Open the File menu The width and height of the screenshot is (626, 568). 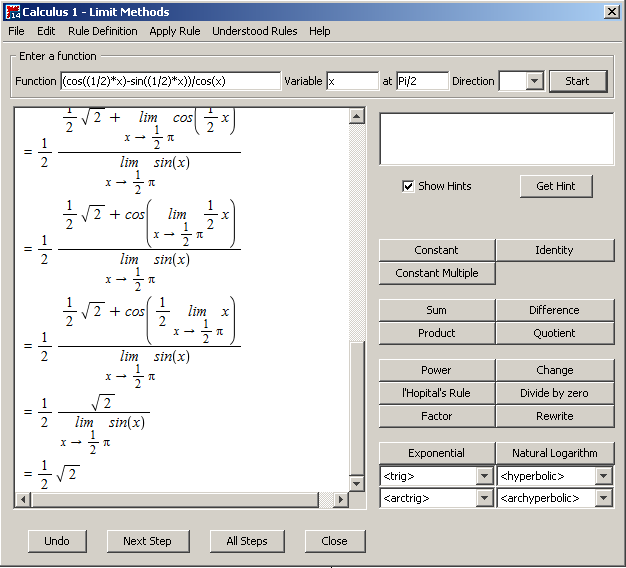pyautogui.click(x=16, y=31)
